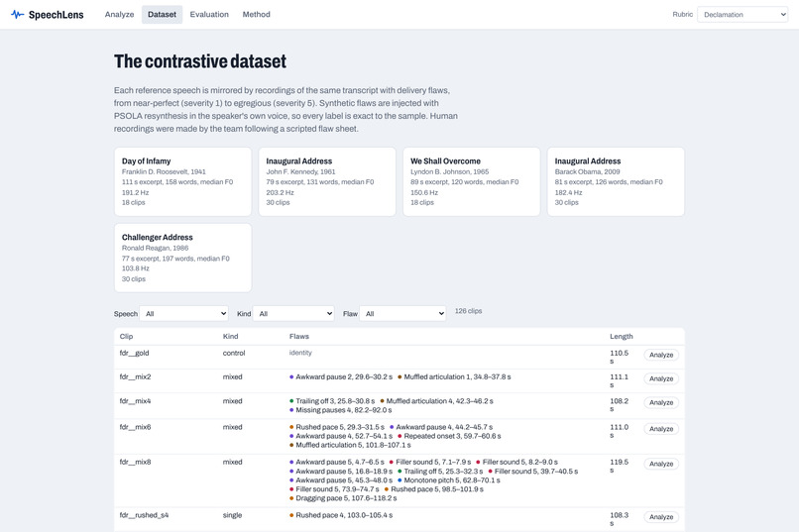The image size is (799, 532).
Task: Select the Day of Infamy speech card
Action: click(x=183, y=181)
